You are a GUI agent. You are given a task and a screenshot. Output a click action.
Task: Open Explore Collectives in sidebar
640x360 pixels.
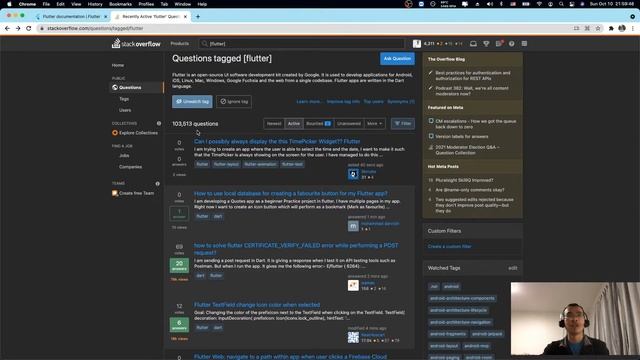[135, 133]
